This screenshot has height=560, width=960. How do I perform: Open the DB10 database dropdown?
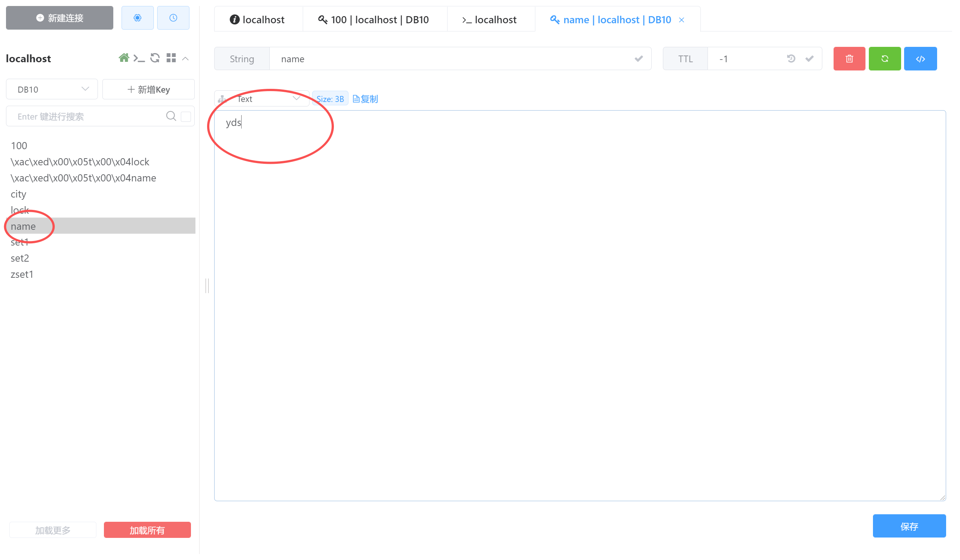[x=52, y=90]
